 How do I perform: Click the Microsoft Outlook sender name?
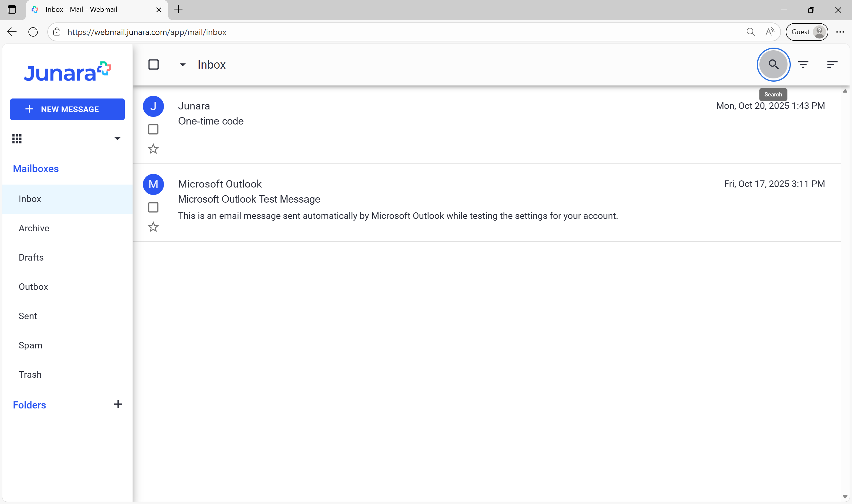coord(220,184)
